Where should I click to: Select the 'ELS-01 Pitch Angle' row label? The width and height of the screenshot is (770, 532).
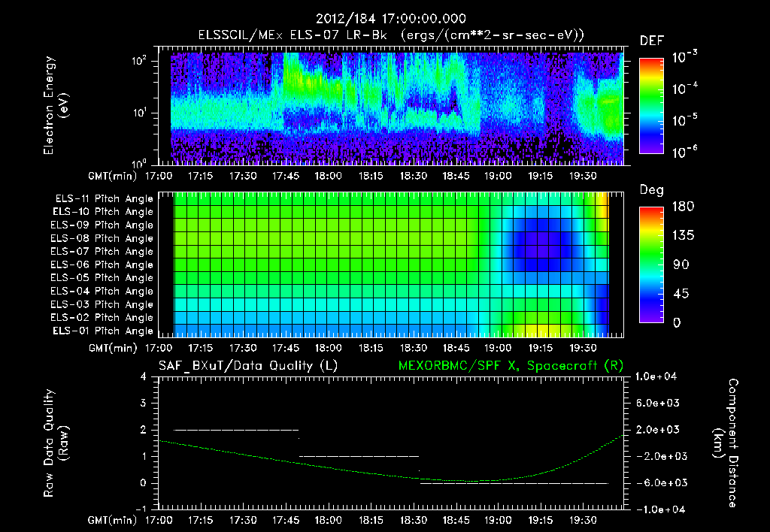tap(103, 331)
